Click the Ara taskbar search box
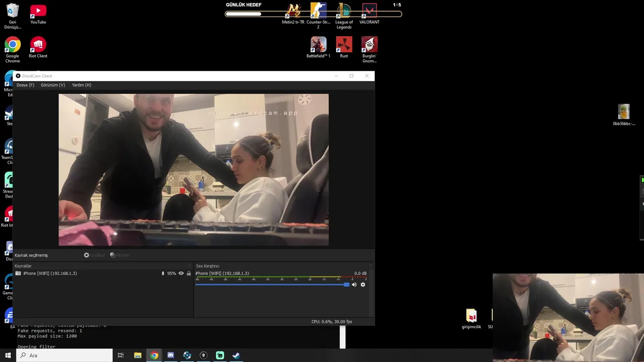 tap(64, 355)
